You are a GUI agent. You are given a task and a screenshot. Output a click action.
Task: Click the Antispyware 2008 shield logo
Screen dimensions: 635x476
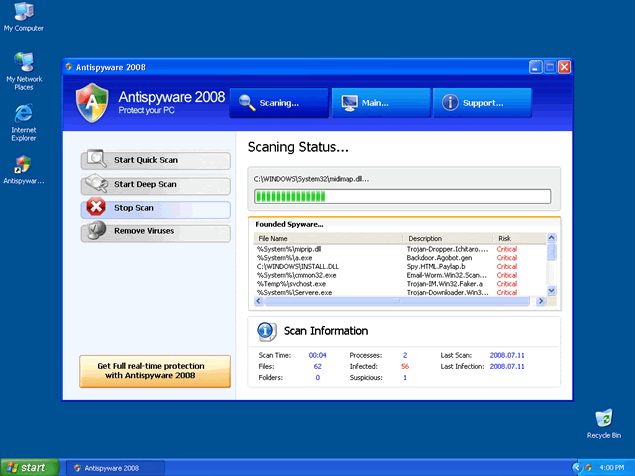91,102
